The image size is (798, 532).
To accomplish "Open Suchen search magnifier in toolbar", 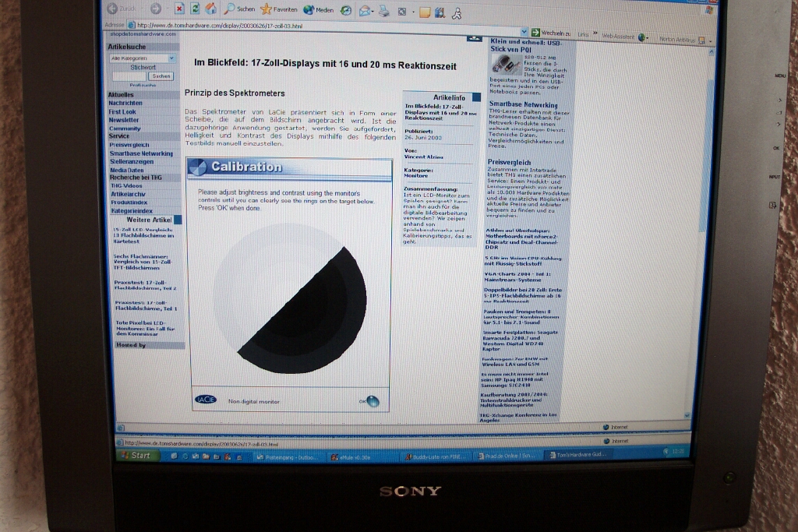I will point(231,9).
